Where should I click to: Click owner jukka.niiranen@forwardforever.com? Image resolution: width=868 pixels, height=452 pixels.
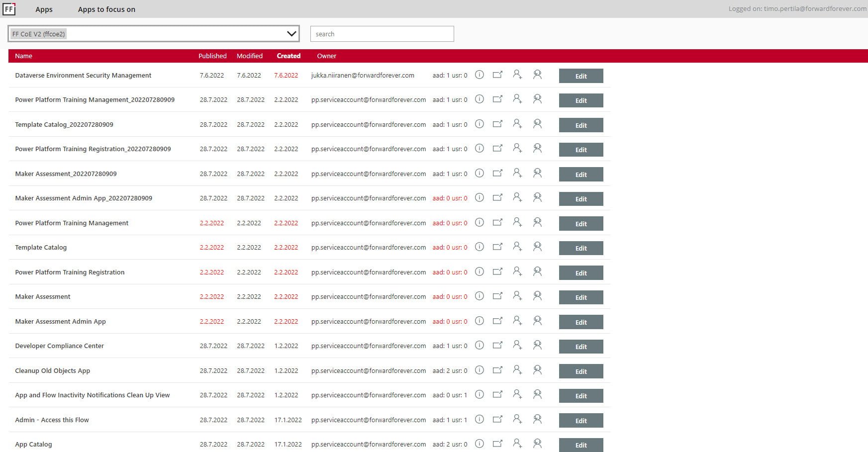363,76
